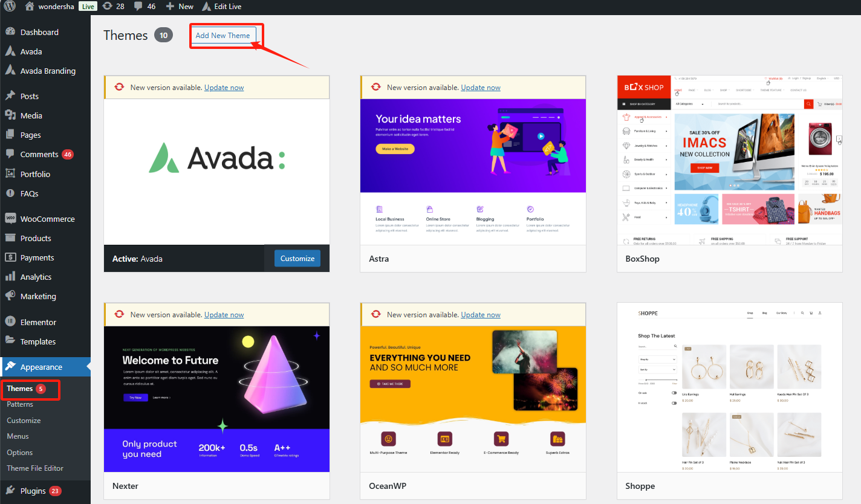Screen dimensions: 861x504
Task: Click Update now on the Nexter theme
Action: click(x=224, y=315)
